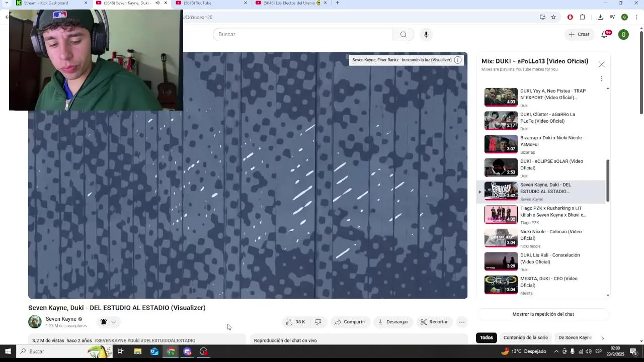Show video info card icon
644x362 pixels.
tap(458, 60)
